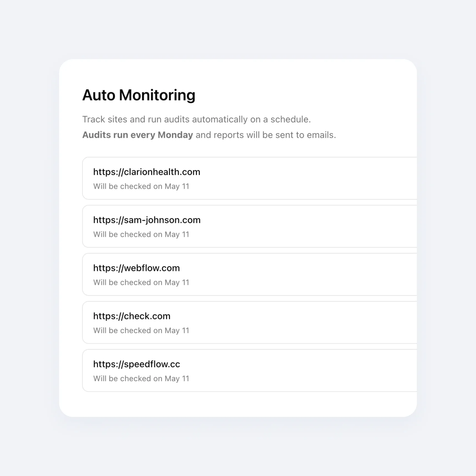Image resolution: width=476 pixels, height=476 pixels.
Task: Click the https://check.com URL text
Action: (132, 316)
